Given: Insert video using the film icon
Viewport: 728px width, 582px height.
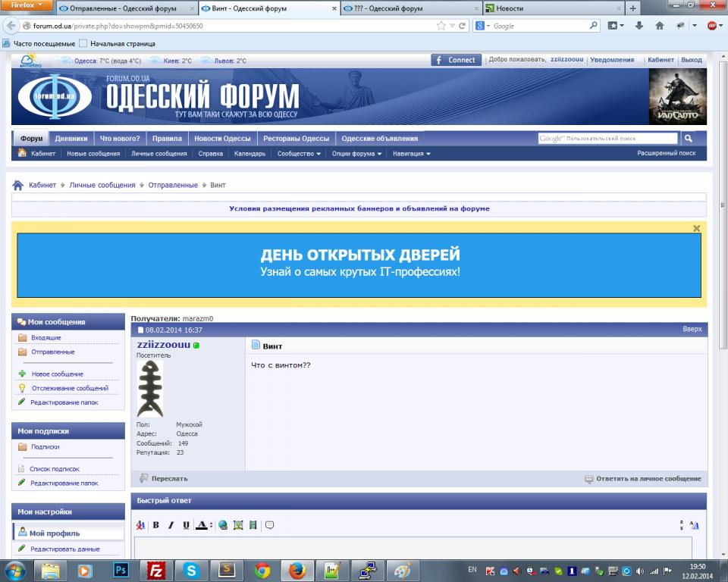Looking at the screenshot, I should coord(253,525).
